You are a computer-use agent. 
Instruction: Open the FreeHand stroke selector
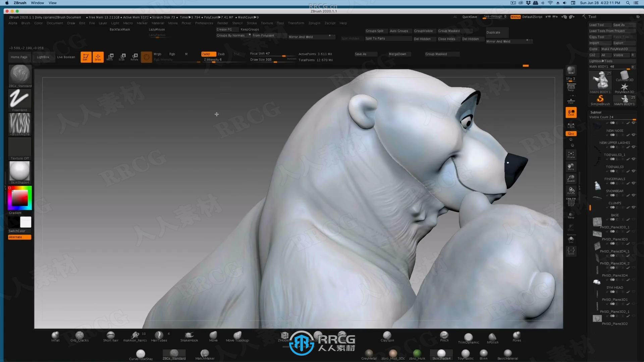[20, 100]
